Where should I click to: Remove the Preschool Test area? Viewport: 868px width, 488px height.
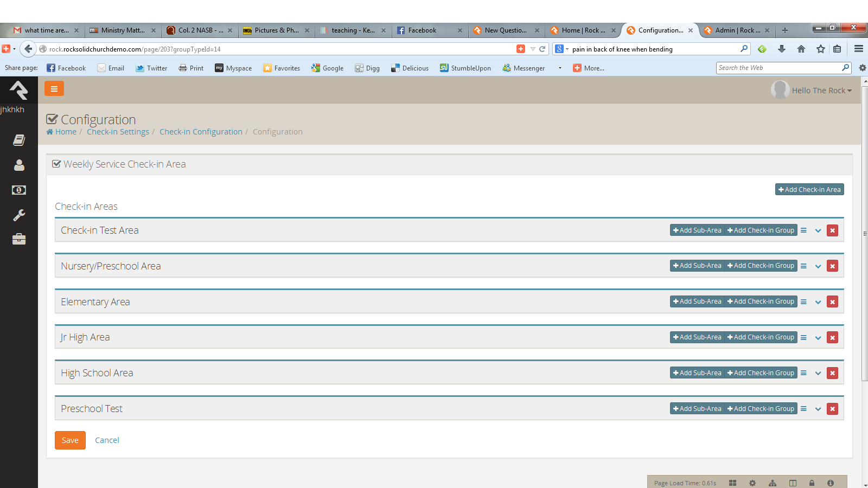click(832, 409)
